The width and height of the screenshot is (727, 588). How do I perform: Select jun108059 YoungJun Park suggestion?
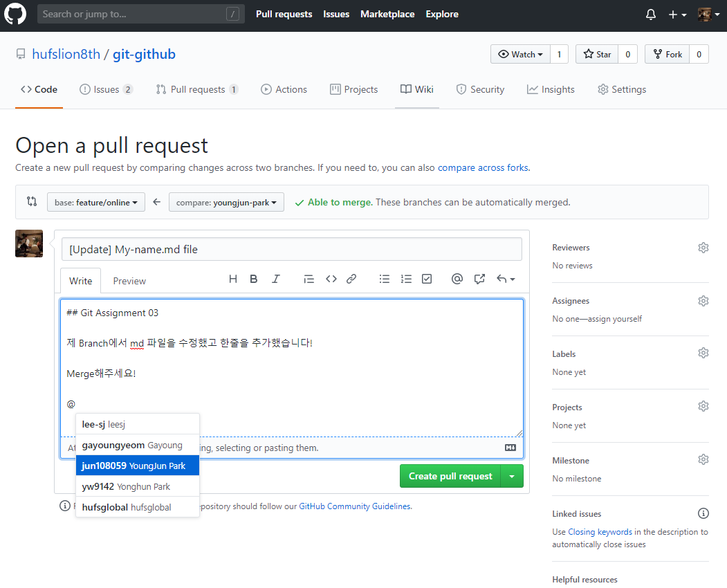point(138,466)
